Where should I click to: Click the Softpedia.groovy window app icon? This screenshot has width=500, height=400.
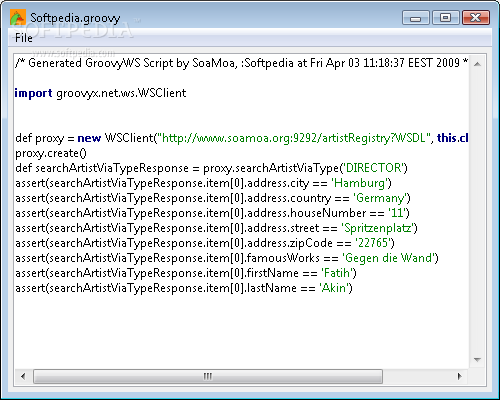(18, 17)
